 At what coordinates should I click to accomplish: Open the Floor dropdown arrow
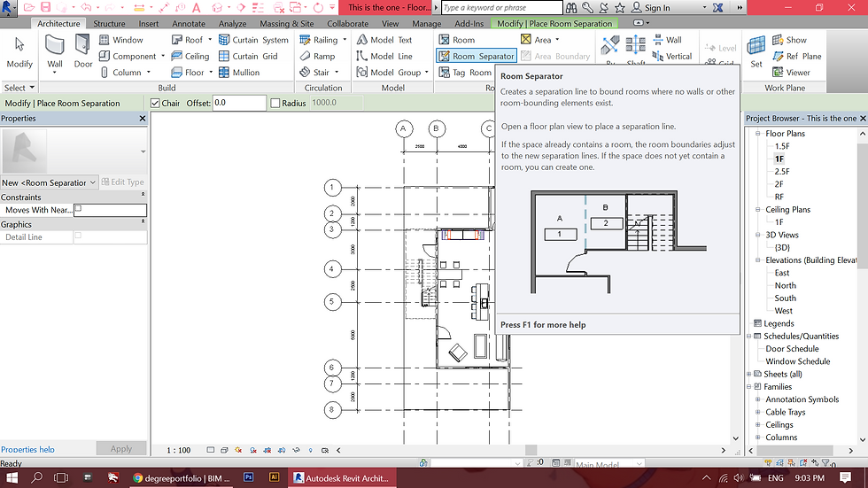[211, 73]
